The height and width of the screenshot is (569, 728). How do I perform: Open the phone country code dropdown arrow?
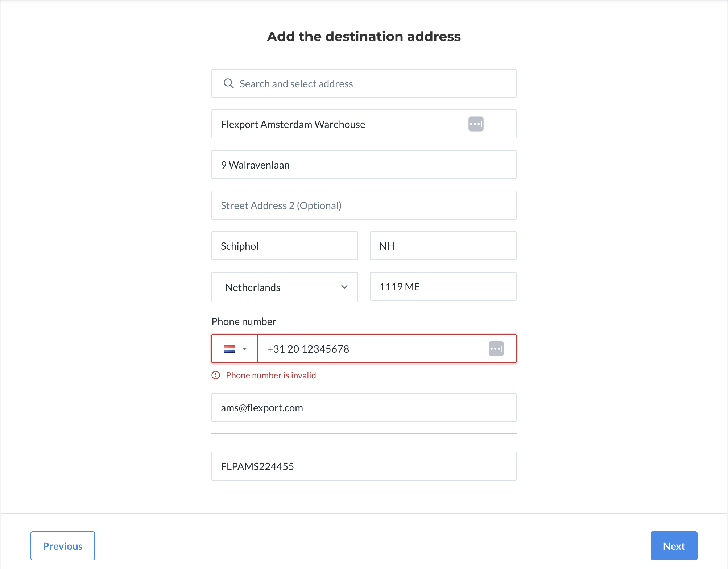pyautogui.click(x=245, y=349)
